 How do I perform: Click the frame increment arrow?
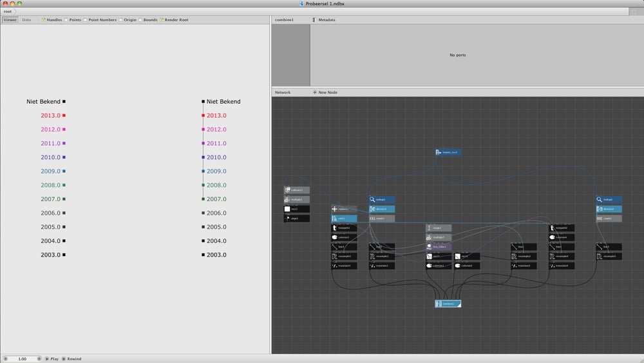tap(39, 359)
